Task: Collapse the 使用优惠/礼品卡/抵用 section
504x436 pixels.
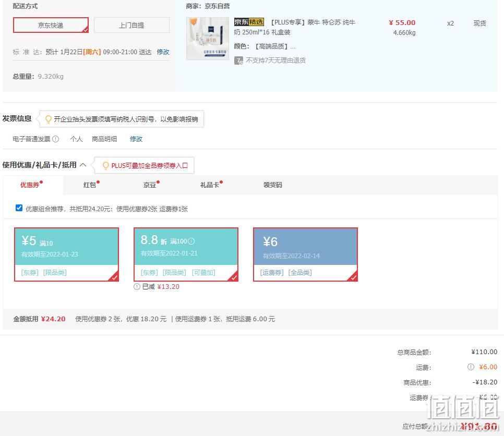Action: tap(83, 165)
